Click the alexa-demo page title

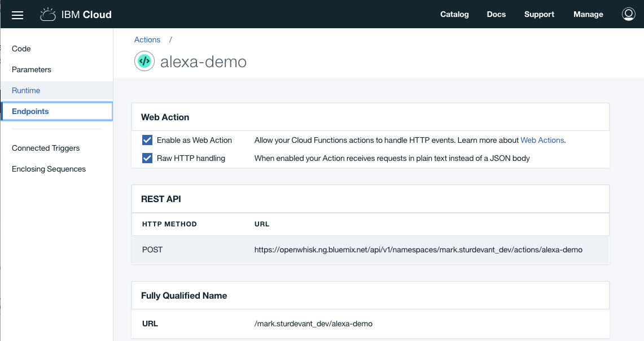point(203,62)
